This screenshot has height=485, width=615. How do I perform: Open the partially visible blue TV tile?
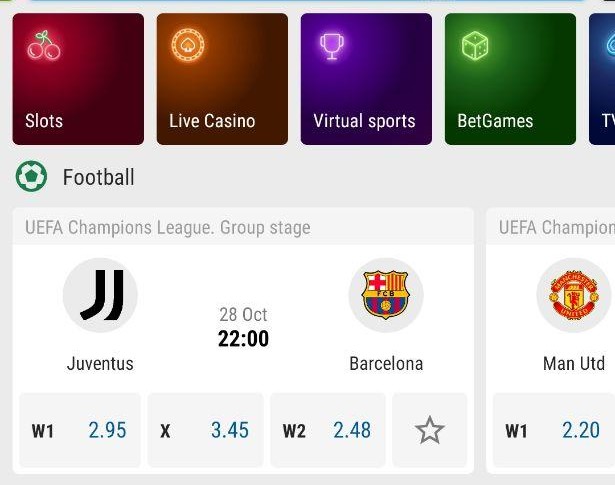point(602,79)
